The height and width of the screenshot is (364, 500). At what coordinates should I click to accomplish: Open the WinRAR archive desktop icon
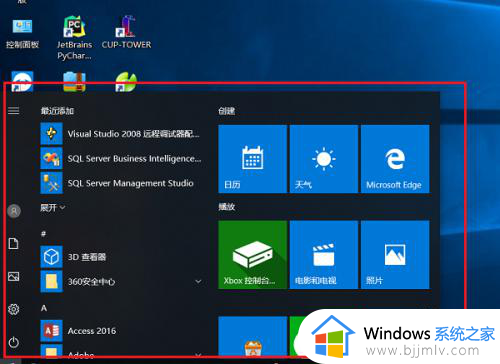[x=74, y=81]
